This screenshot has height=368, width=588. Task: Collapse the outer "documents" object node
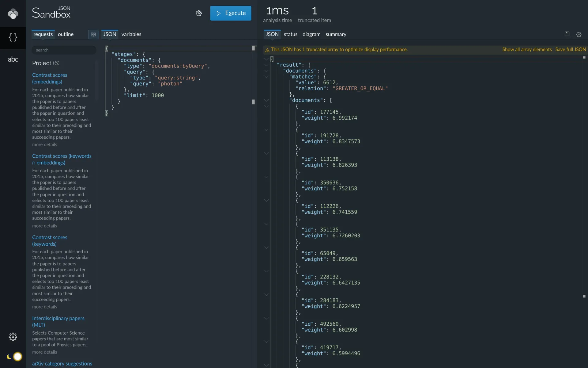(266, 71)
